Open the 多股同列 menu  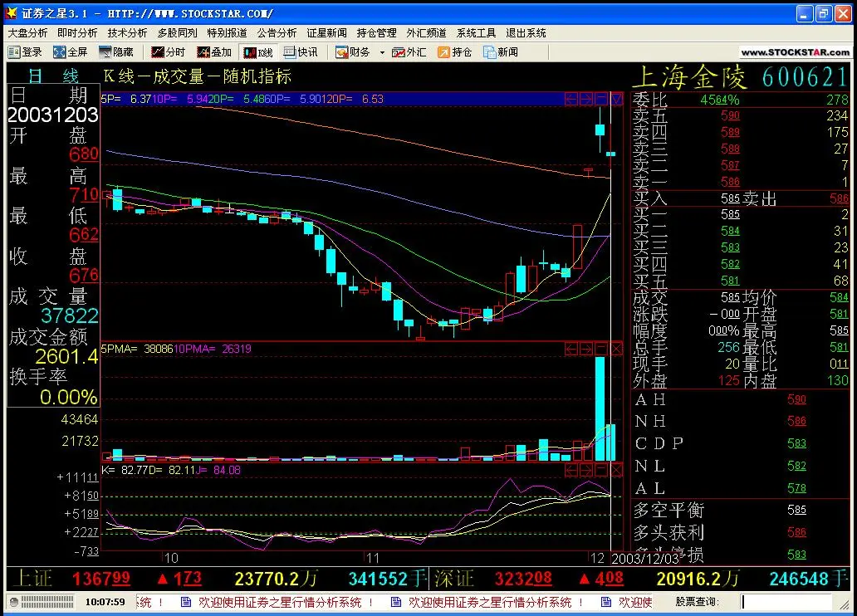tap(177, 33)
